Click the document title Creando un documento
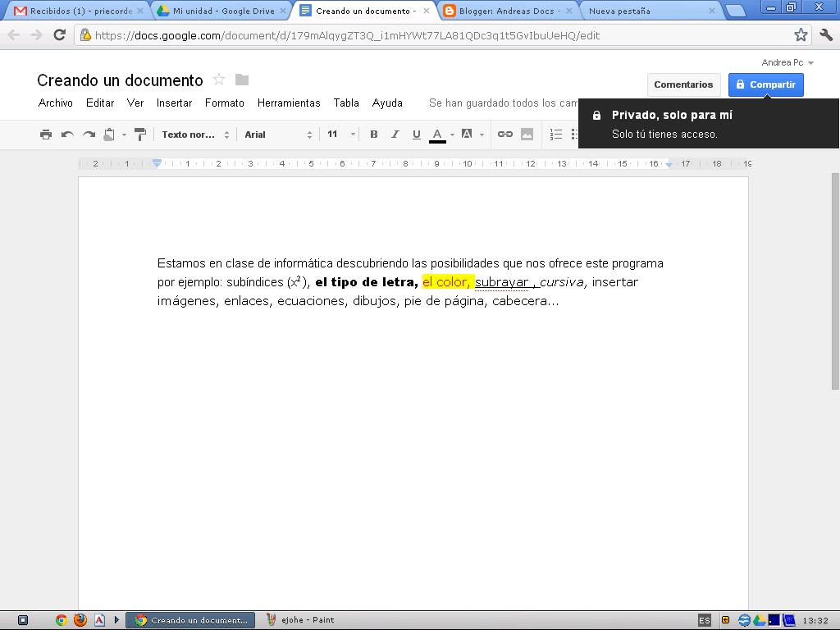This screenshot has width=840, height=630. coord(120,80)
